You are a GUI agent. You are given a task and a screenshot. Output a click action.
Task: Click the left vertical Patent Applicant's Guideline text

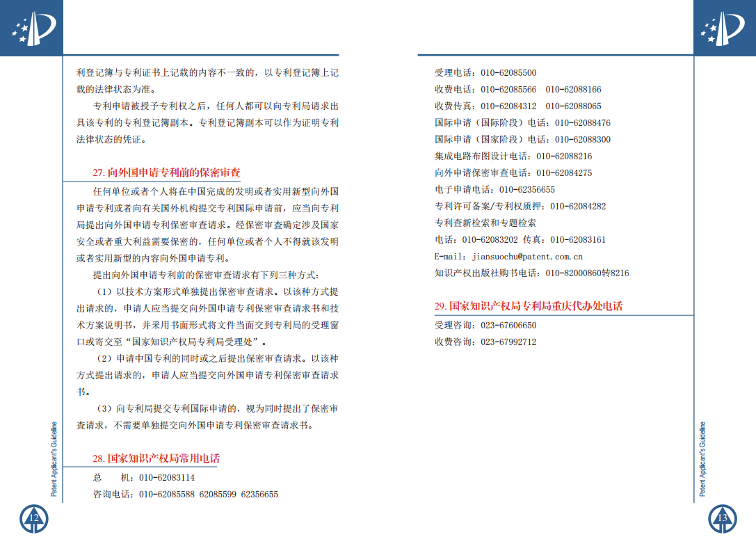click(x=54, y=459)
